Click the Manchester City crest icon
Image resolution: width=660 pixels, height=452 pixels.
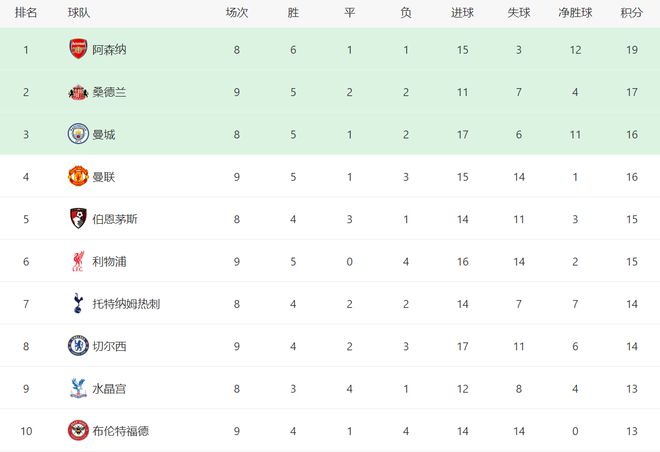[78, 134]
